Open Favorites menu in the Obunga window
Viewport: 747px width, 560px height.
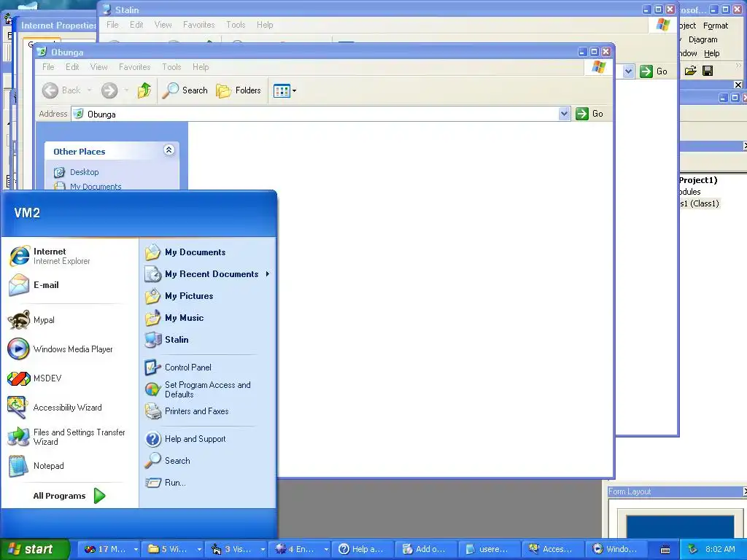[x=135, y=67]
